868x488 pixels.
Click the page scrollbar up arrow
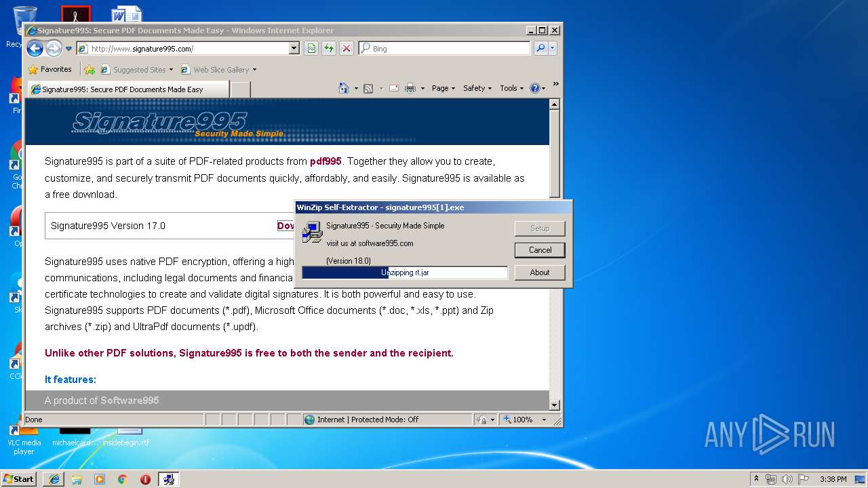(x=554, y=104)
